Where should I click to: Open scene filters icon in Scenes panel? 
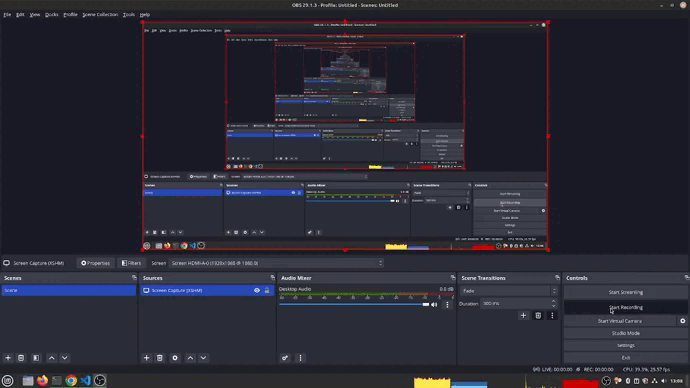pos(36,358)
